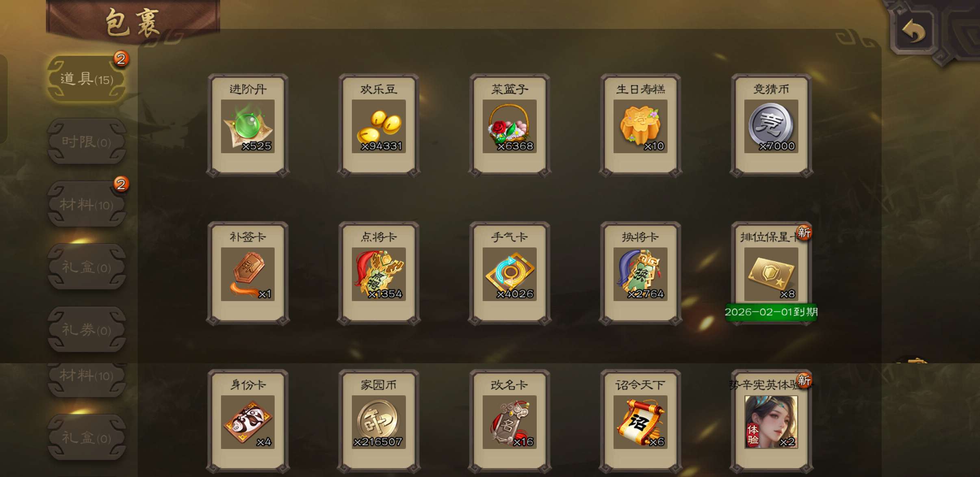
Task: Click the 2026-02-01到期 expiry label
Action: coord(771,312)
